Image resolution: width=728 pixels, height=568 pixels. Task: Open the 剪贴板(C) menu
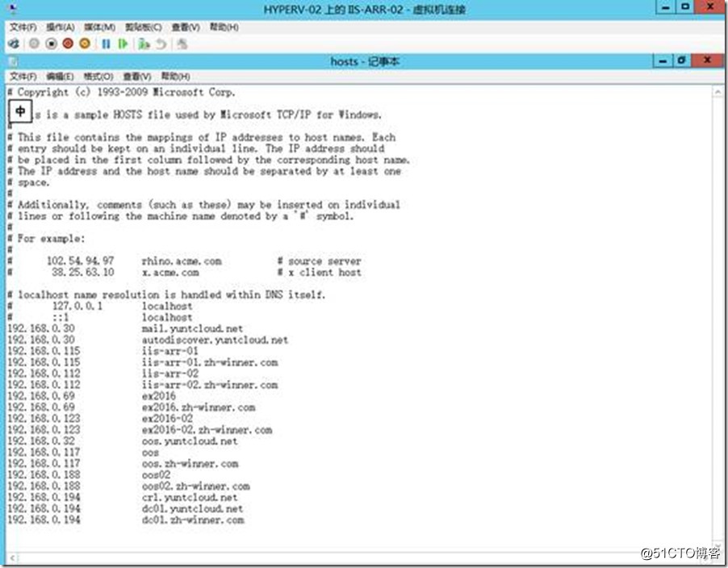(x=144, y=27)
